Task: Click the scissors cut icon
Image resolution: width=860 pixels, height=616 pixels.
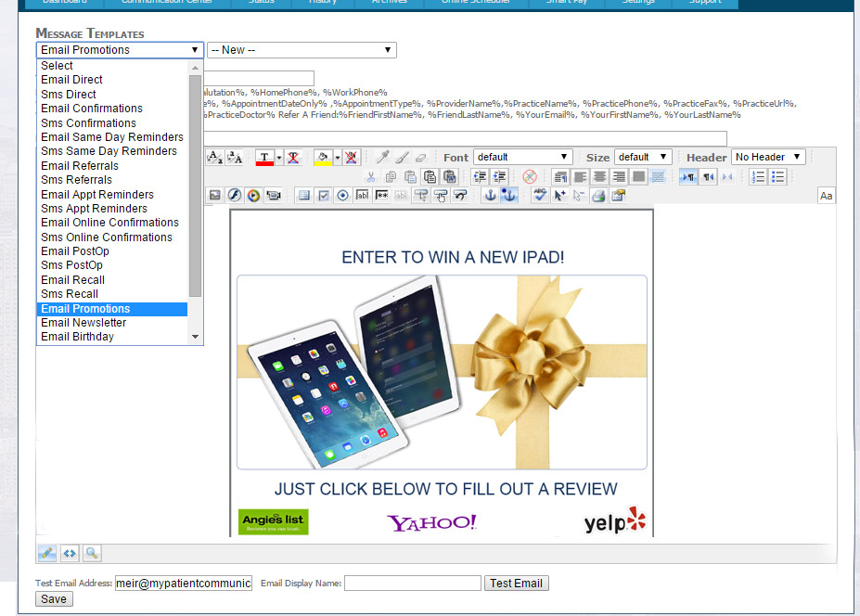Action: (x=371, y=176)
